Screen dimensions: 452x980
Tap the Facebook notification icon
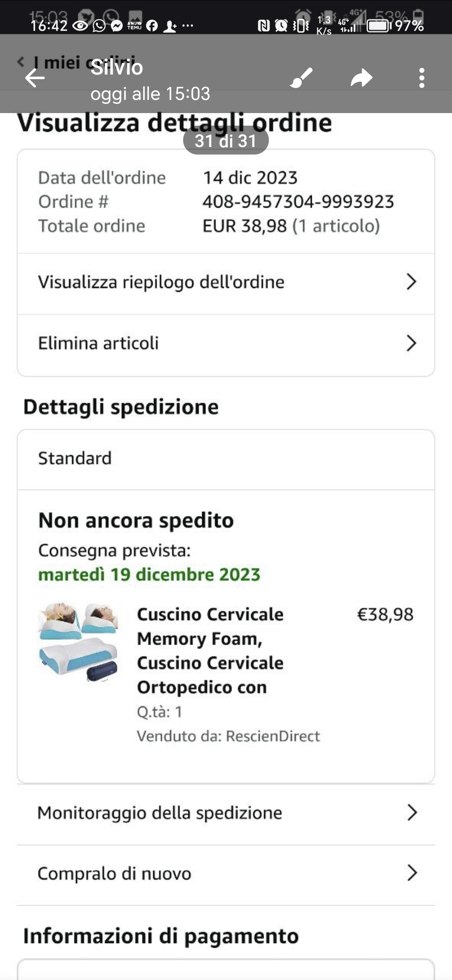click(x=152, y=26)
